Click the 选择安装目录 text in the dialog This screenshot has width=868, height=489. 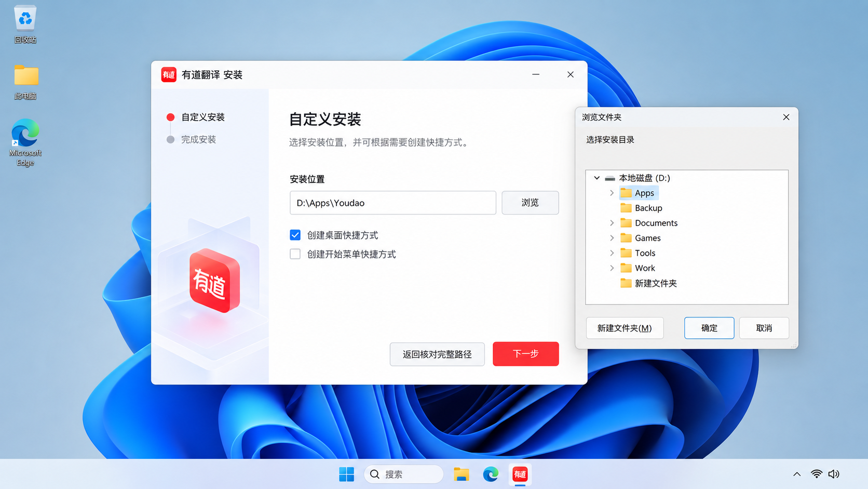coord(611,140)
